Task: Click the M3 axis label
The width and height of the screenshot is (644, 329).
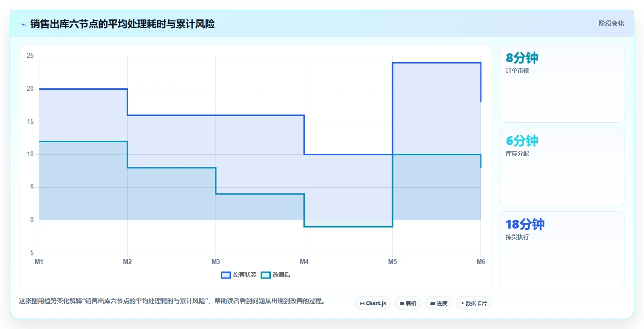Action: pyautogui.click(x=215, y=262)
